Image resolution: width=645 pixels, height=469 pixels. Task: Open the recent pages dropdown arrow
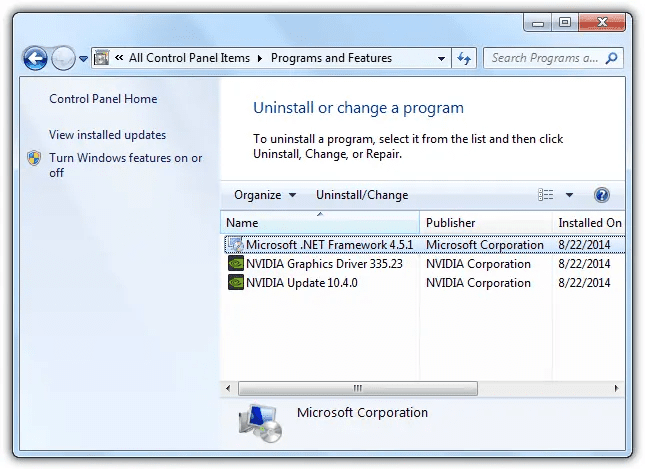coord(84,59)
